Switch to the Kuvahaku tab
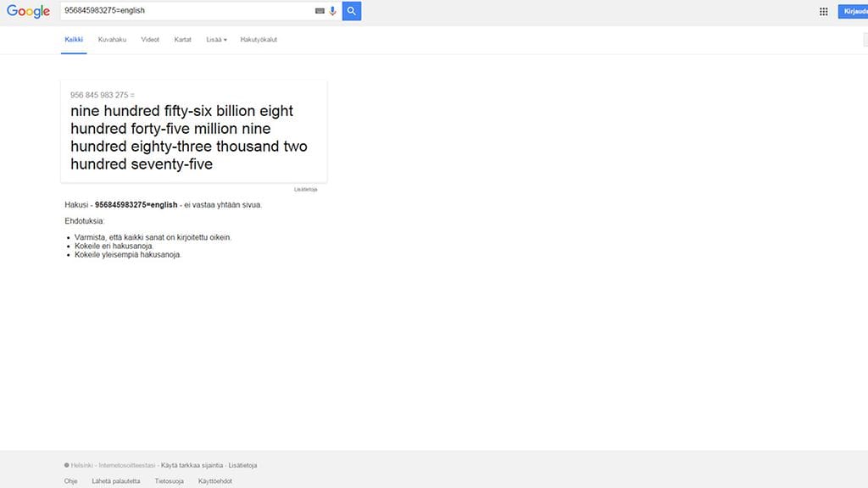Viewport: 868px width, 488px height. 112,40
